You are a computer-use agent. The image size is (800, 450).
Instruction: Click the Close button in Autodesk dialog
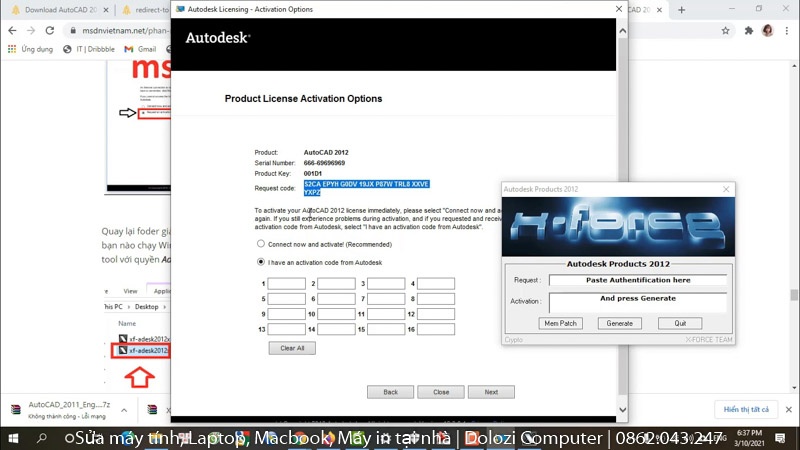441,392
